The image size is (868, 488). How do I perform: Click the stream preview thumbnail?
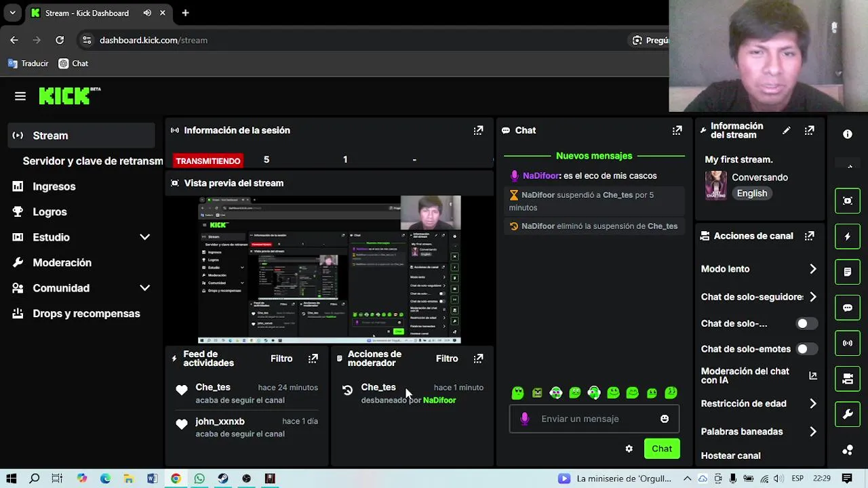tap(329, 270)
